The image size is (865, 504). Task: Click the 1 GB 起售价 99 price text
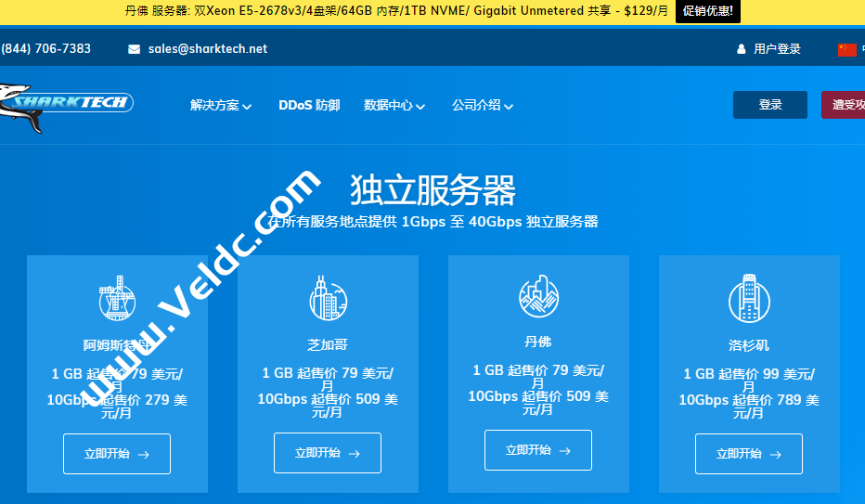[x=749, y=381]
